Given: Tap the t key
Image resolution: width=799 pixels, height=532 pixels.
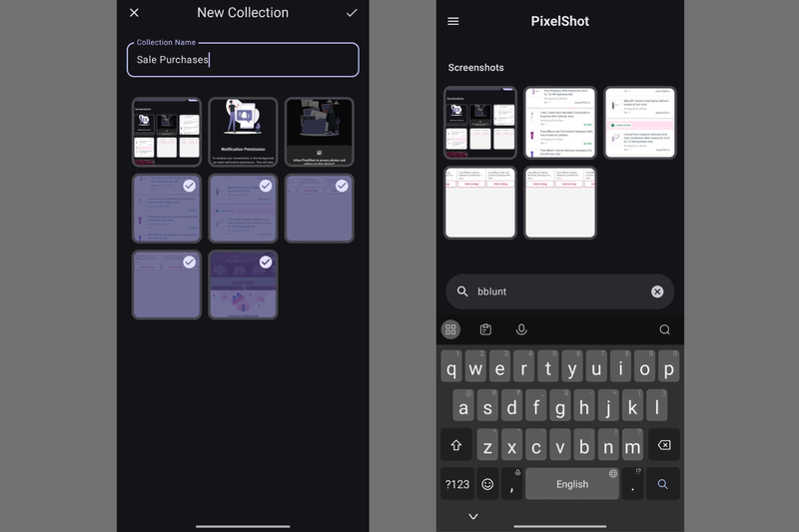Looking at the screenshot, I should [x=548, y=366].
